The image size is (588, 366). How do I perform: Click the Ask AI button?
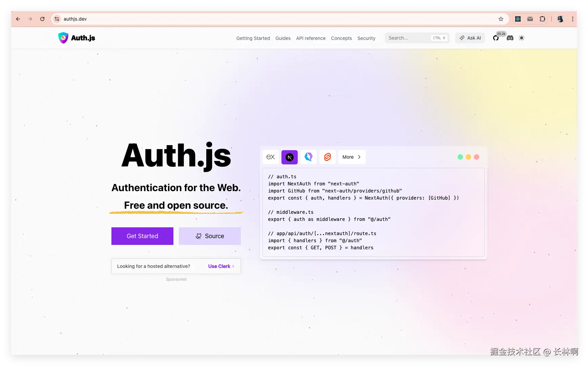pos(470,38)
